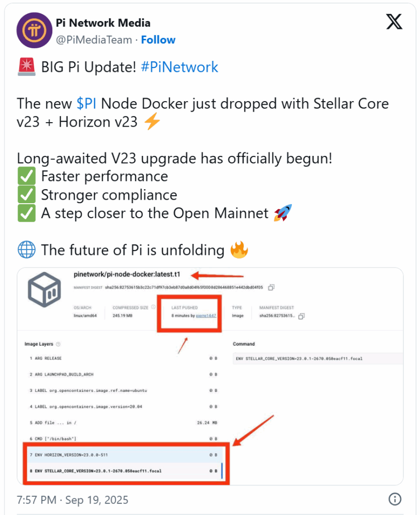Open the Pi Network Media display name
420x515 pixels.
click(103, 23)
